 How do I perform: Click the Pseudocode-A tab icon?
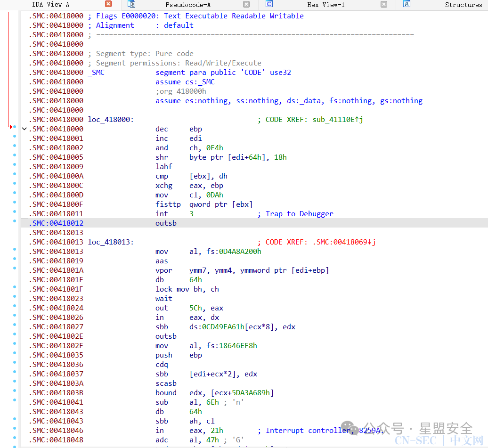click(131, 4)
